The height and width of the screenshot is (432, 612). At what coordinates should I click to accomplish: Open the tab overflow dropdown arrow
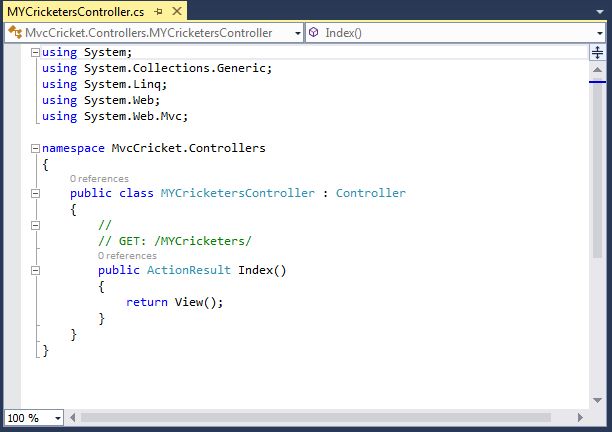(x=600, y=12)
